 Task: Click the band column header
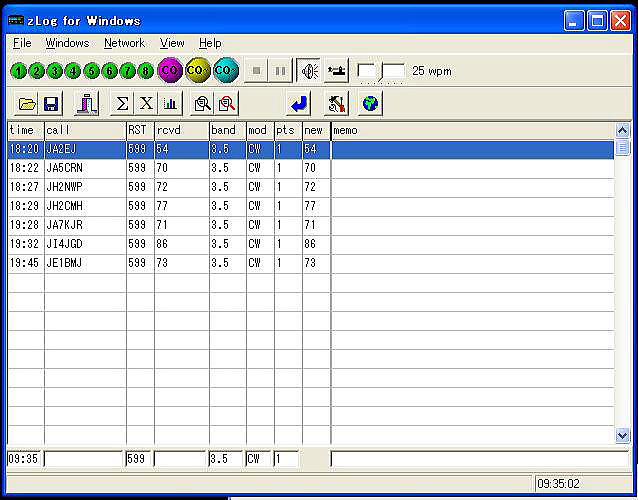[x=228, y=130]
